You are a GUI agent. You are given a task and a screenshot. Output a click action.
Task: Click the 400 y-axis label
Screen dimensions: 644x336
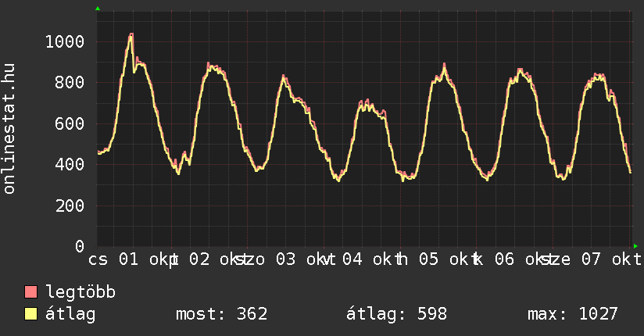click(x=70, y=164)
